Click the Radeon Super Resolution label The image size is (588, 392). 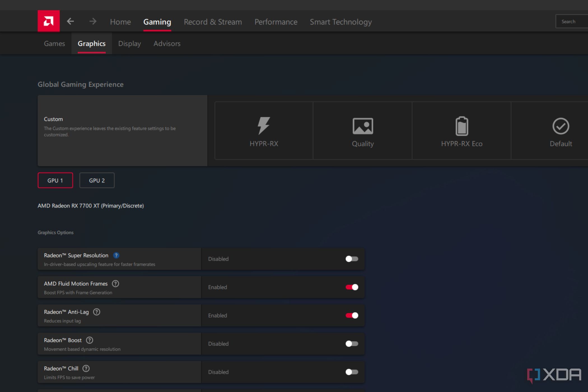click(x=76, y=255)
